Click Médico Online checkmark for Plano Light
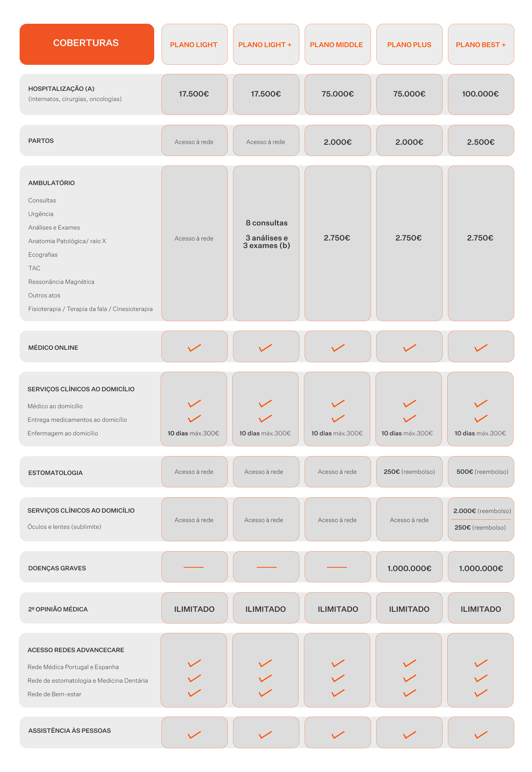532x772 pixels. click(194, 348)
